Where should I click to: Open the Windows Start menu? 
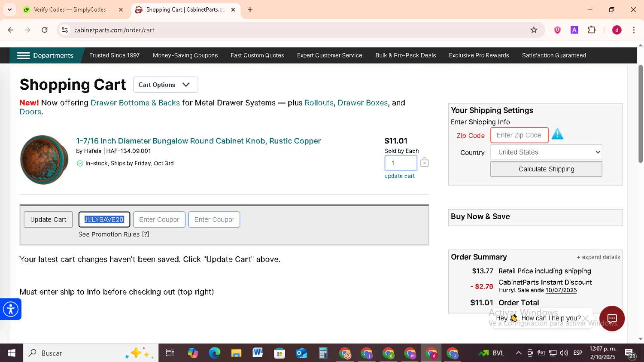[x=11, y=353]
